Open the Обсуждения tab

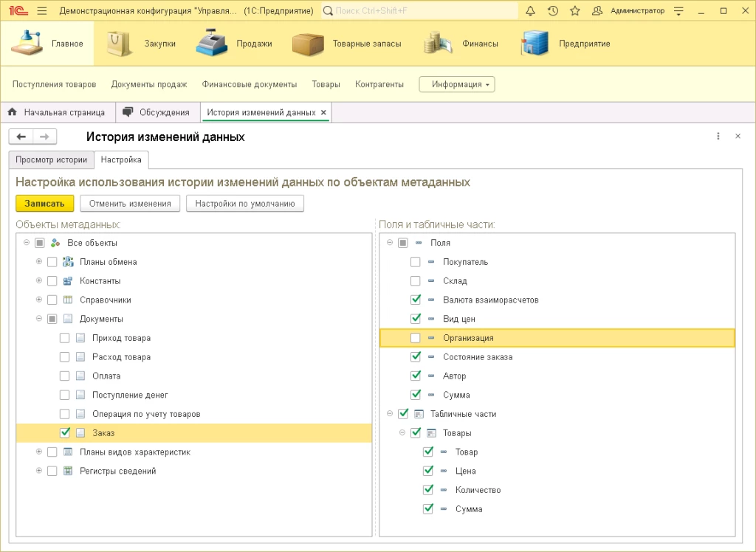pyautogui.click(x=157, y=112)
